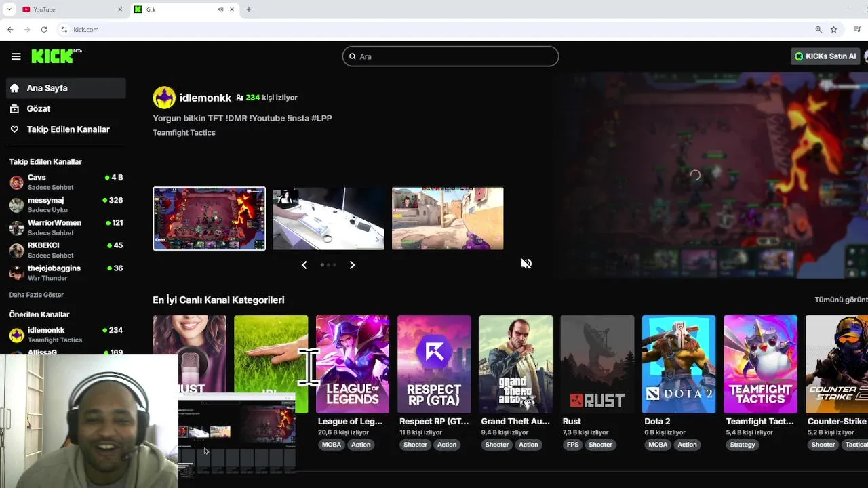Mute the Kick tab audio icon
Screen dimensions: 868x488
[x=220, y=9]
